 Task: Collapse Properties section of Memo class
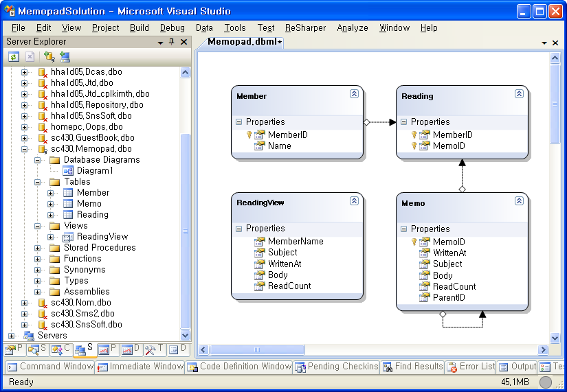403,229
